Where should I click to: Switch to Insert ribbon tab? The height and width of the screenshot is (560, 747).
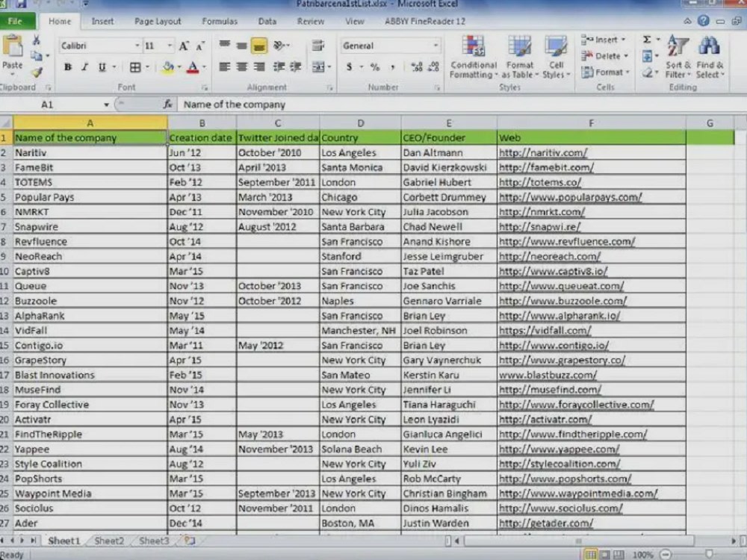102,22
